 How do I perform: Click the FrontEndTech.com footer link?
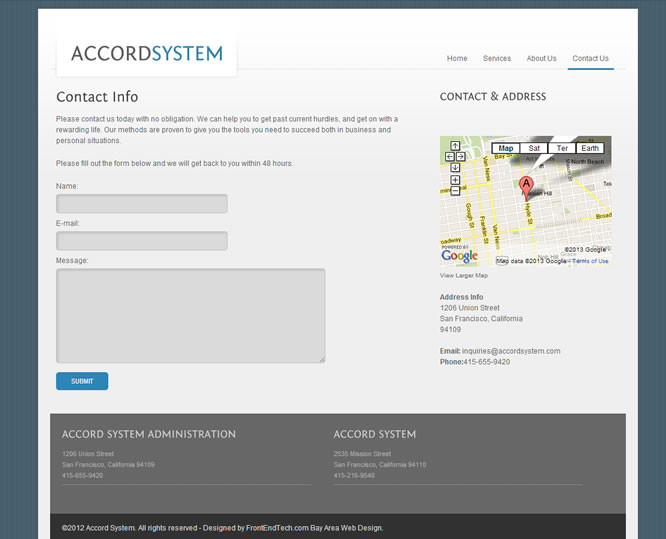tap(277, 528)
